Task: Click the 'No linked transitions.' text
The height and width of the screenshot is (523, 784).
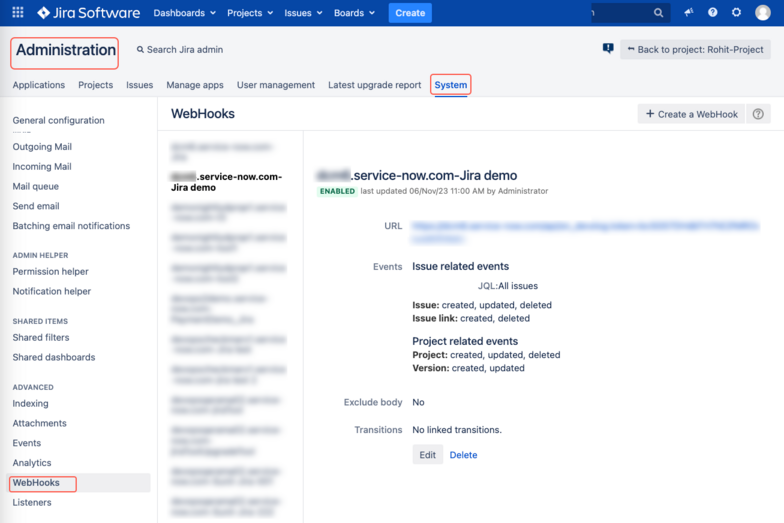Action: pos(456,430)
